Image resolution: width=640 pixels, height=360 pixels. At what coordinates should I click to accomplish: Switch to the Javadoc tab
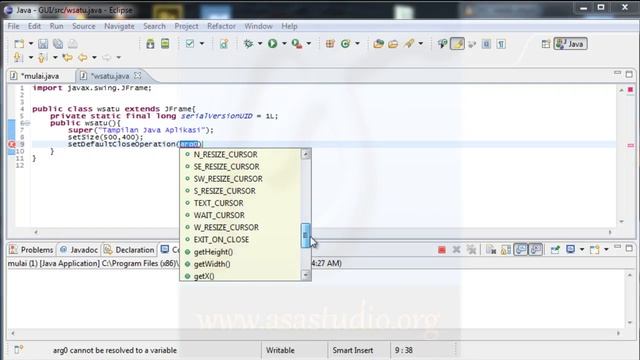[79, 250]
